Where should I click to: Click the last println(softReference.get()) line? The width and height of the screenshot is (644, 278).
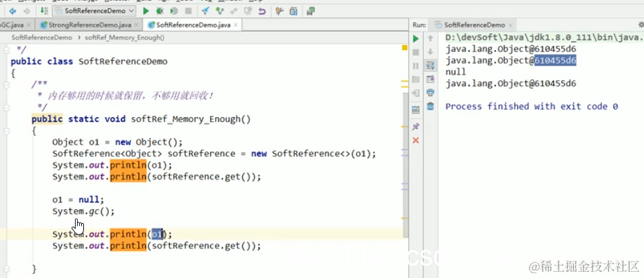157,246
